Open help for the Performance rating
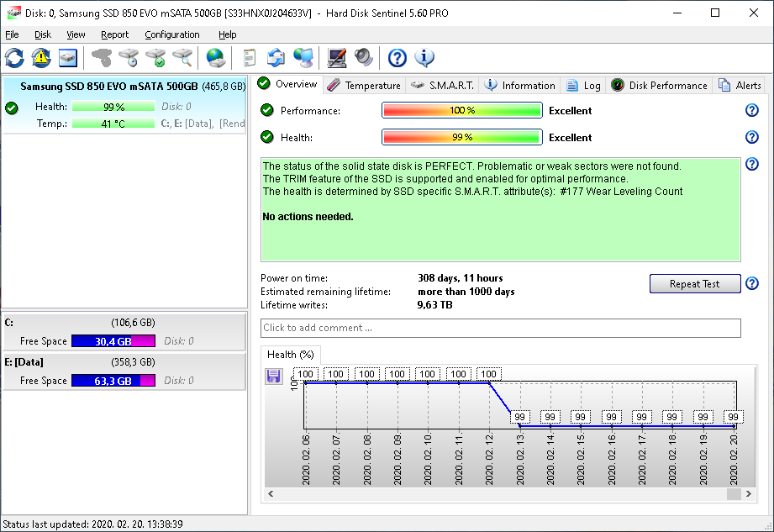The height and width of the screenshot is (532, 774). [x=752, y=110]
